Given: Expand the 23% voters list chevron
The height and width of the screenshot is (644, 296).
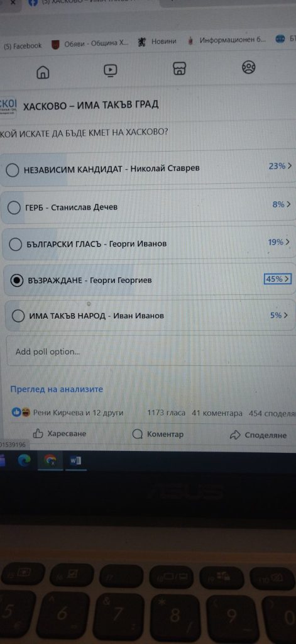Looking at the screenshot, I should (x=290, y=166).
